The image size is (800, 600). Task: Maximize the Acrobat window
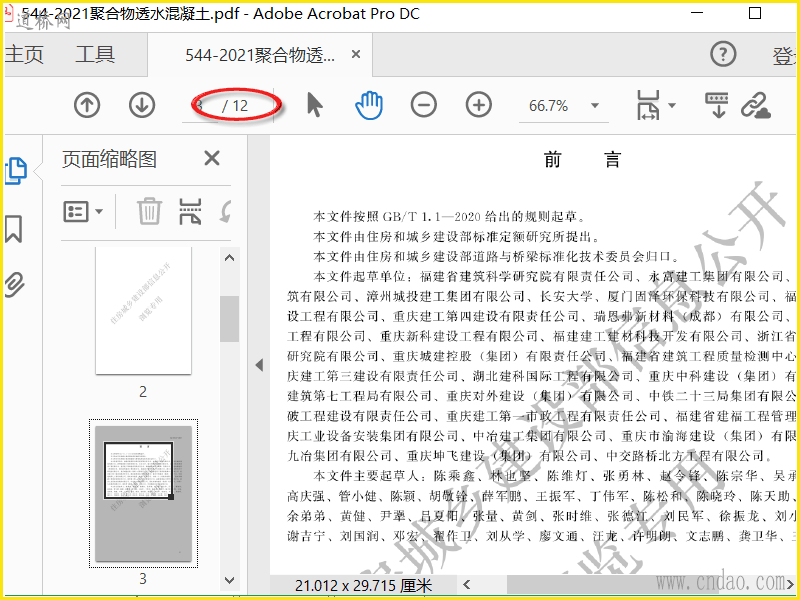point(755,13)
